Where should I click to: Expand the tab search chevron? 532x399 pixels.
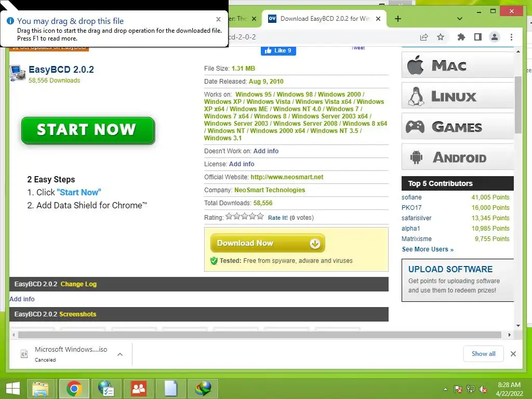coord(460,19)
